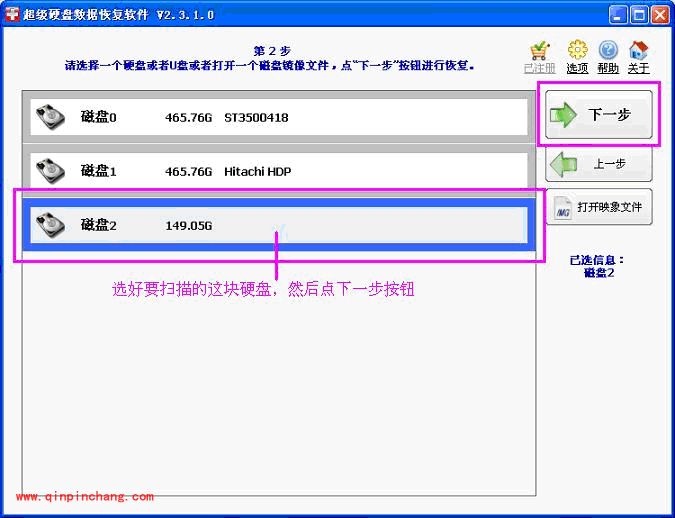Click the shopping cart 已注册 icon

539,50
